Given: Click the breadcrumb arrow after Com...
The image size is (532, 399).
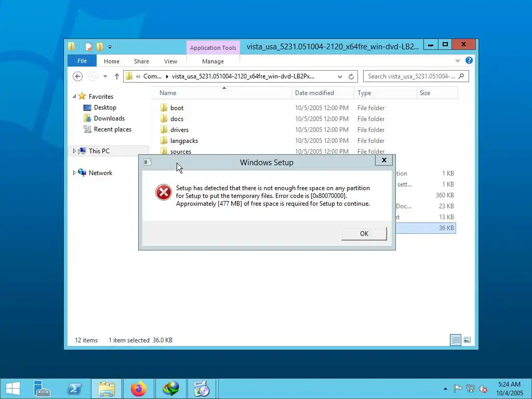Looking at the screenshot, I should tap(167, 77).
